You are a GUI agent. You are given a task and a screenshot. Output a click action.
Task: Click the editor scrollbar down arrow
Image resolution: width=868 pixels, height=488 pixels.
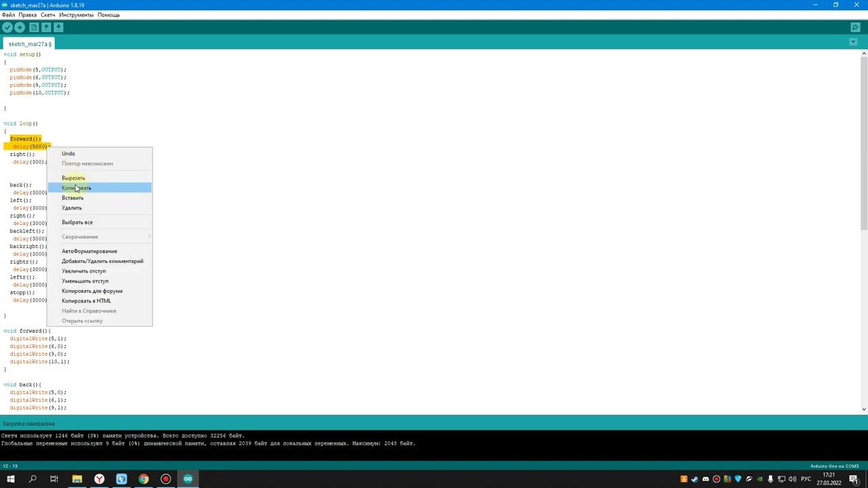tap(863, 409)
